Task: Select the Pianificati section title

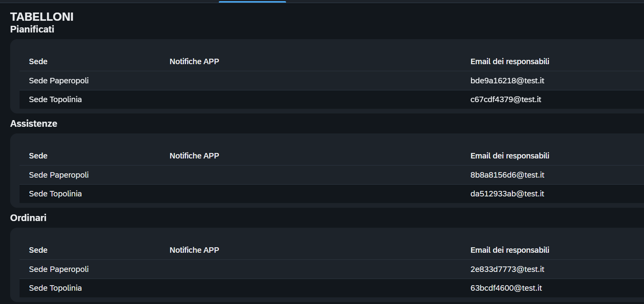Action: click(32, 29)
